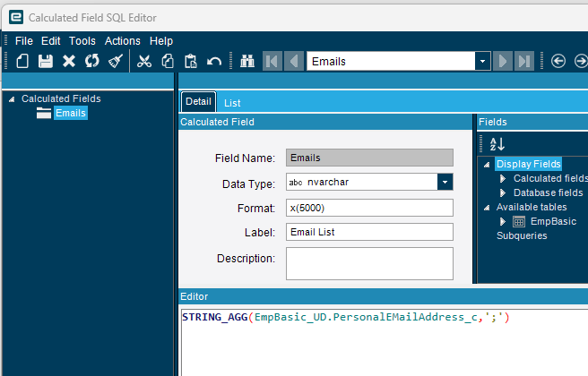Save the calculated field with the floppy disk icon

(x=46, y=61)
